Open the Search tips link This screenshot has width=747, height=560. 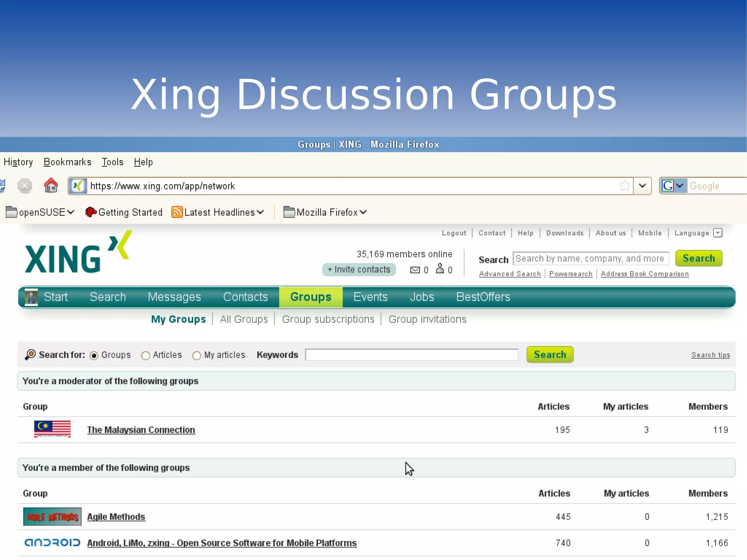click(710, 355)
